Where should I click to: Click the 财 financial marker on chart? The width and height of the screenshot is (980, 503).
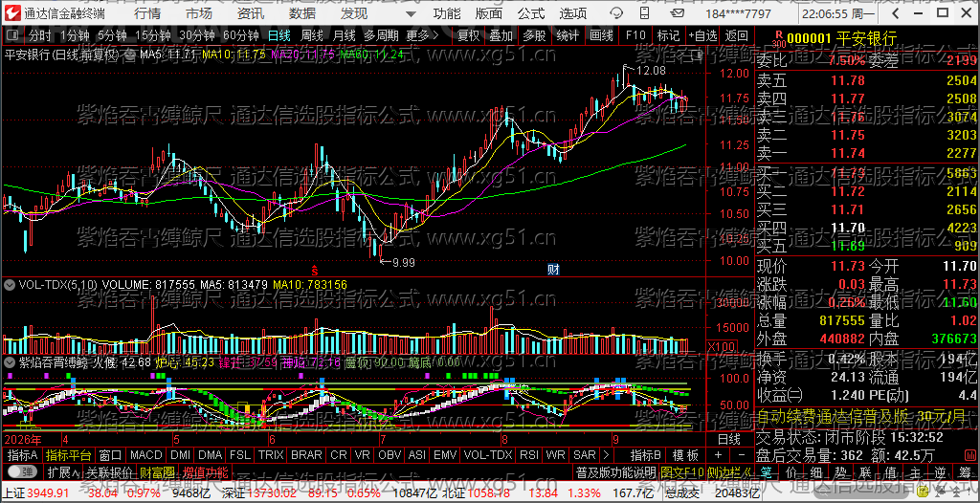click(553, 270)
